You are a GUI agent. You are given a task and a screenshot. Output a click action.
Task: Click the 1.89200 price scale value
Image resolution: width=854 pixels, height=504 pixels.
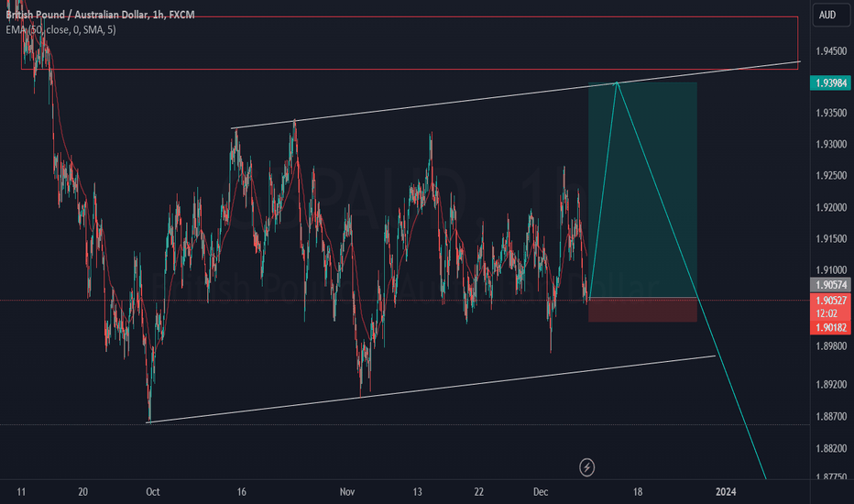pos(831,384)
